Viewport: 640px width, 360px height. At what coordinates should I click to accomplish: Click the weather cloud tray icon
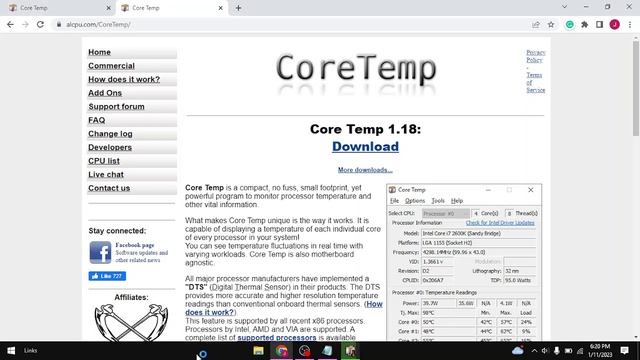point(518,350)
